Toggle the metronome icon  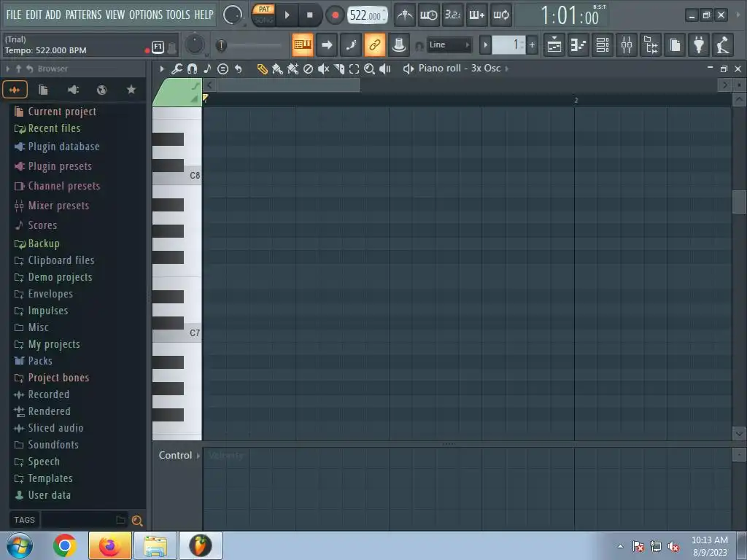[405, 15]
